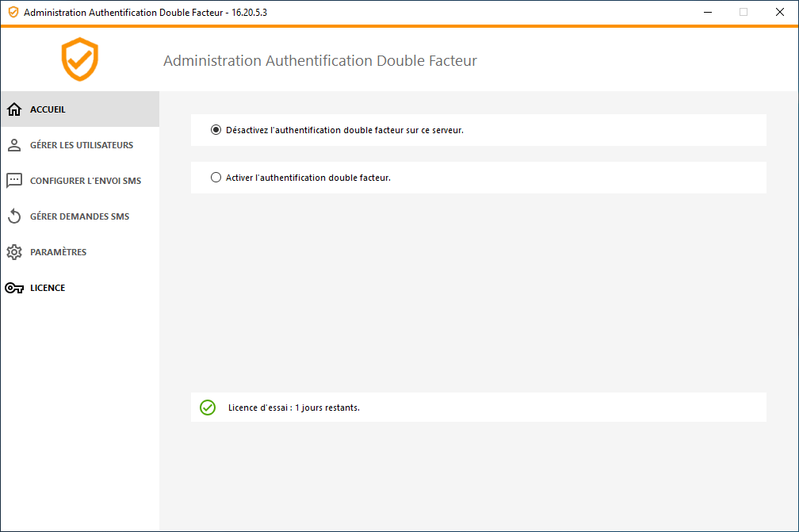Open the PARAMÈTRES section
This screenshot has width=799, height=532.
(x=80, y=252)
